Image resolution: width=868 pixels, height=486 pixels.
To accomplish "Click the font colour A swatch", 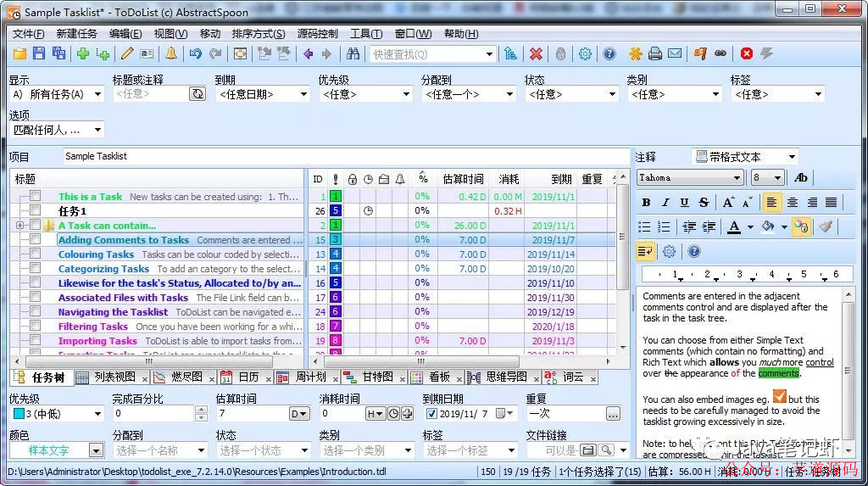I will (x=734, y=226).
